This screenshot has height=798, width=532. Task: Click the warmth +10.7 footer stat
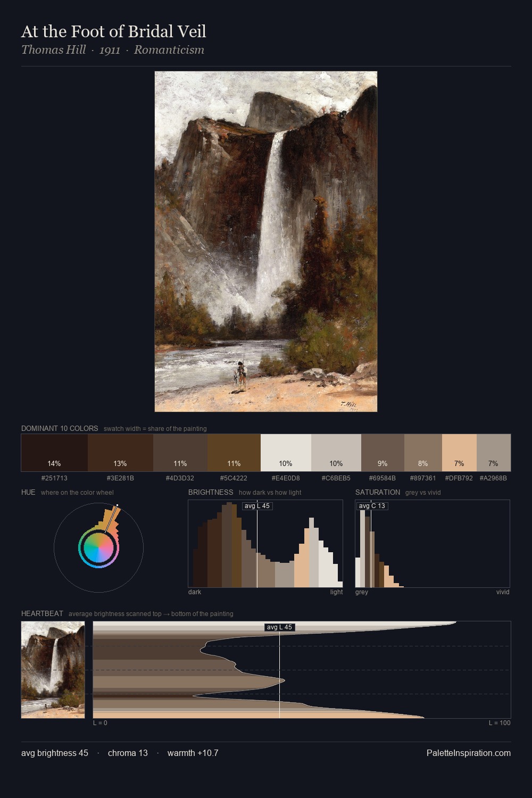193,753
